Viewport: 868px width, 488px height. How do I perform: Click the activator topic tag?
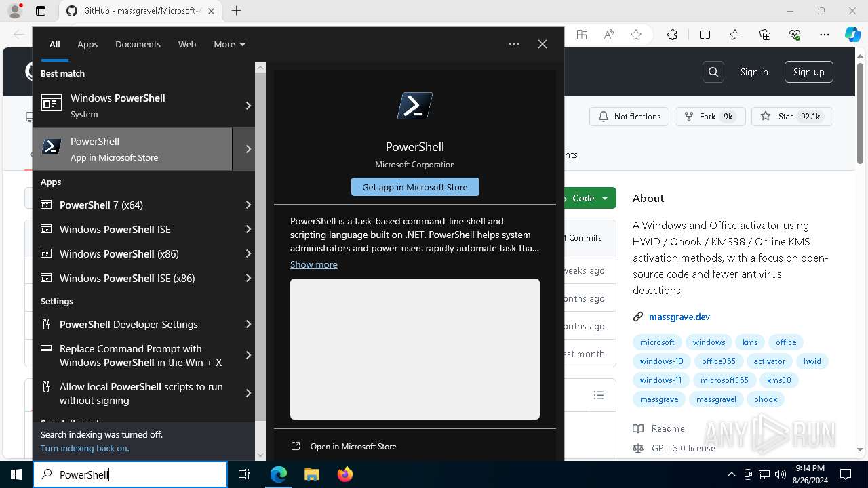(x=770, y=361)
